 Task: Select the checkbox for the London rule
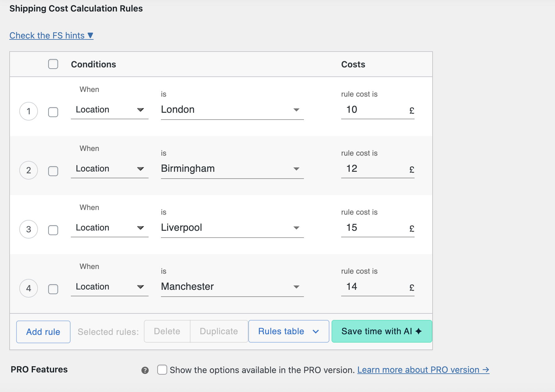[53, 112]
